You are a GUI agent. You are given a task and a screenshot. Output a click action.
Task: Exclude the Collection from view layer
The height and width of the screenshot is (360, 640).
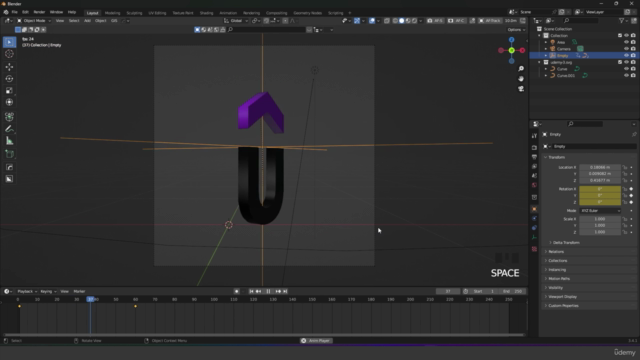click(x=620, y=36)
